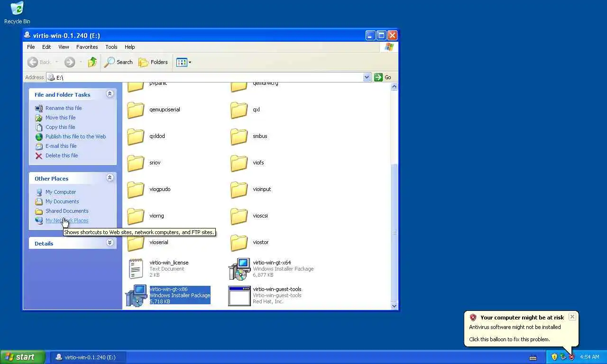Open the Forward history dropdown arrow
This screenshot has width=607, height=364.
tap(81, 62)
